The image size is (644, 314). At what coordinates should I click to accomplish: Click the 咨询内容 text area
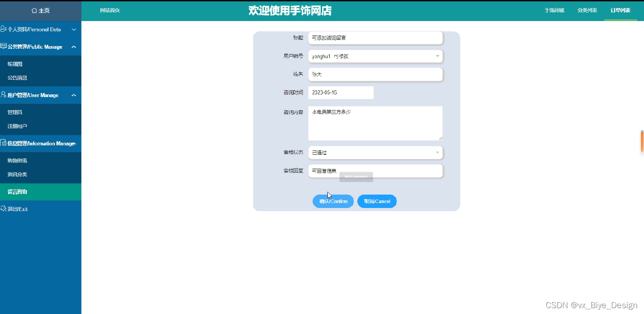(x=375, y=123)
